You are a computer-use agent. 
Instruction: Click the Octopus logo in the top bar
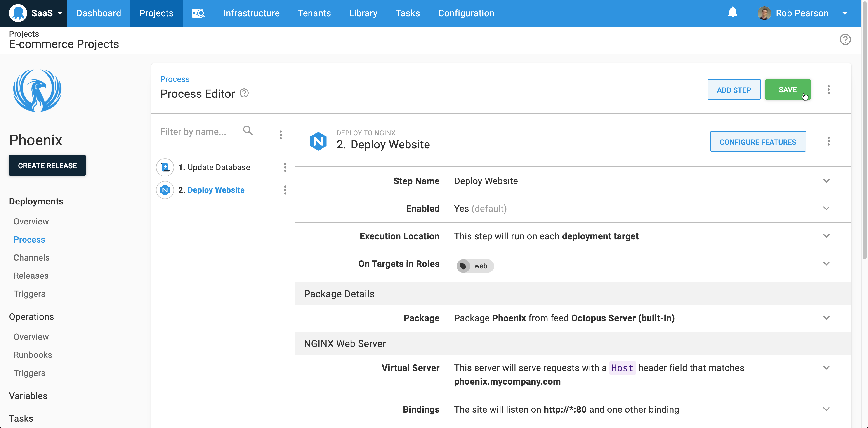18,13
